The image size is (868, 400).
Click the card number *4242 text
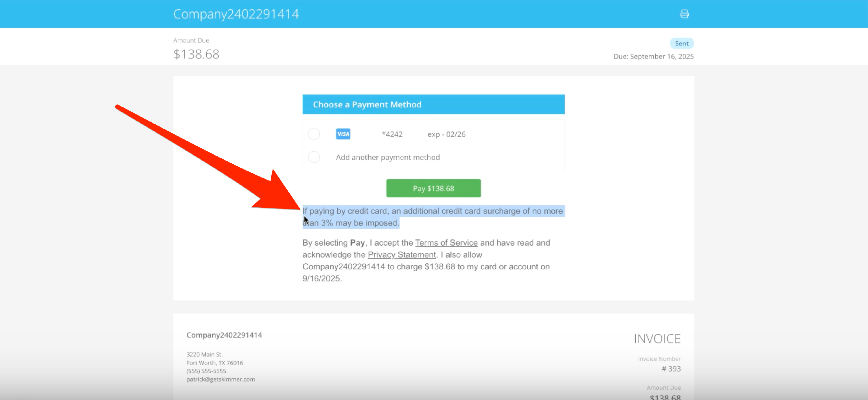(x=392, y=134)
